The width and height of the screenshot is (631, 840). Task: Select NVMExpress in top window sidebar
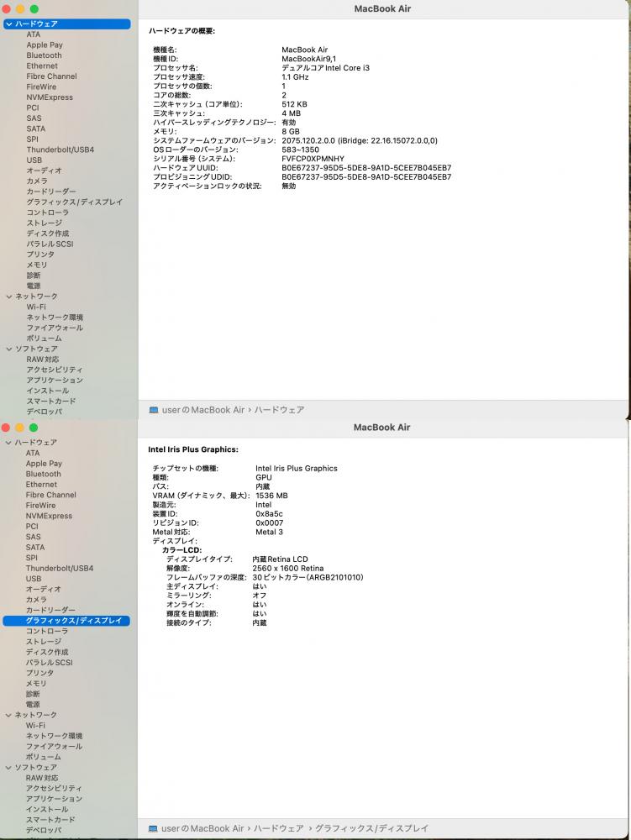click(x=50, y=97)
